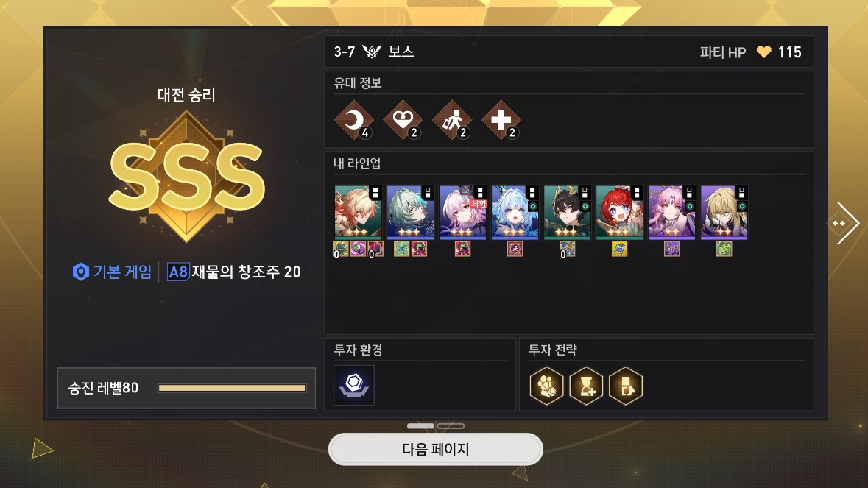Click the second investment strategy hexagon icon
The height and width of the screenshot is (488, 868).
coord(586,386)
